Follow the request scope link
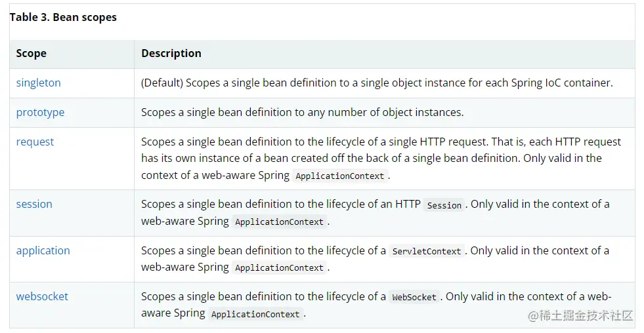This screenshot has width=644, height=333. (35, 142)
